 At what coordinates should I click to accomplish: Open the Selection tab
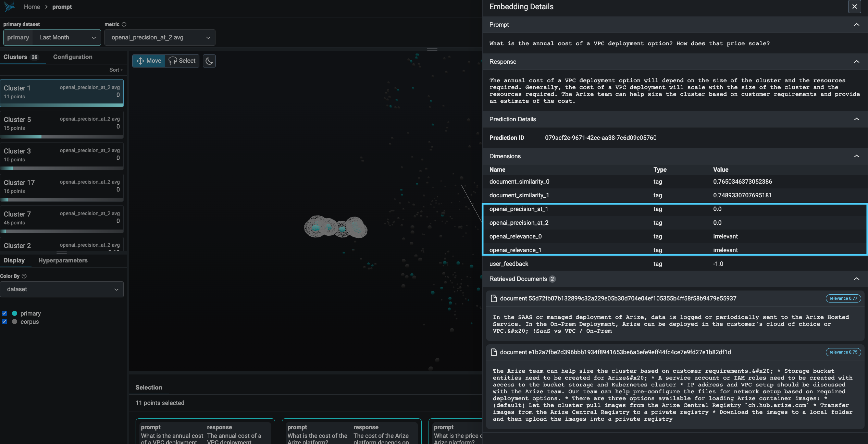pos(149,387)
